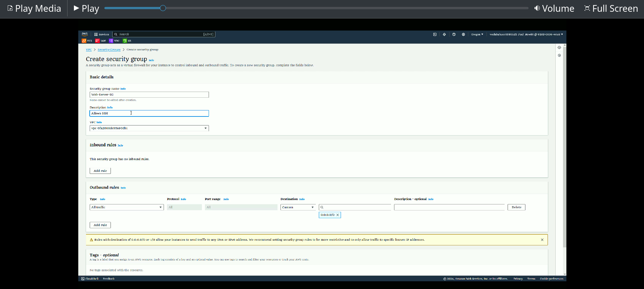Add rule under Outbound rules

[x=100, y=225]
